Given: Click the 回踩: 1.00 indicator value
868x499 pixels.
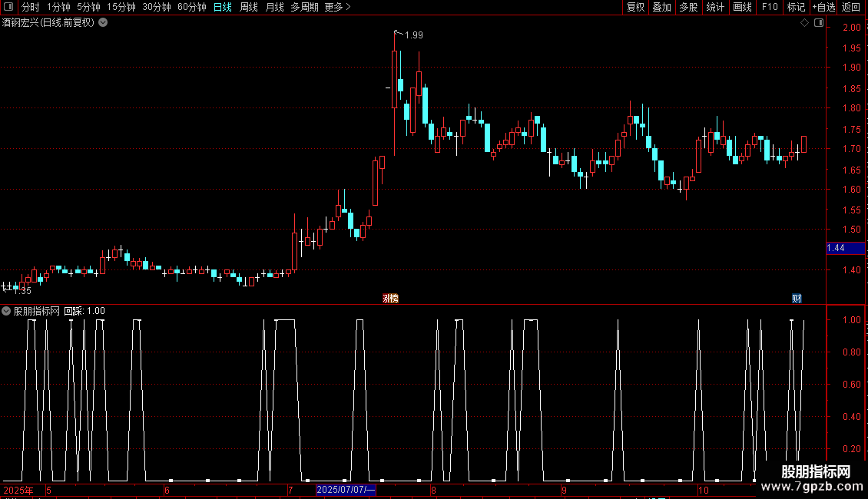Looking at the screenshot, I should click(84, 311).
